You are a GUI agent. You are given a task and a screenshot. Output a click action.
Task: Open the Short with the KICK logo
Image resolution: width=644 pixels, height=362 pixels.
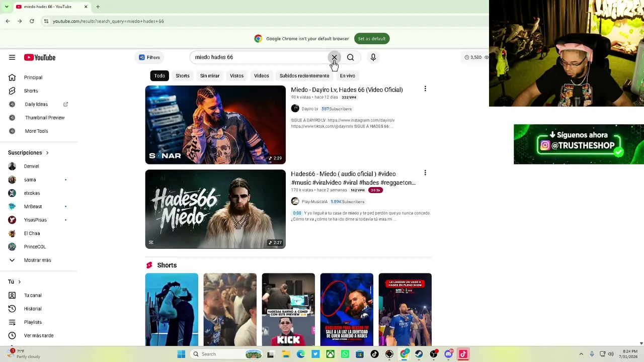288,310
